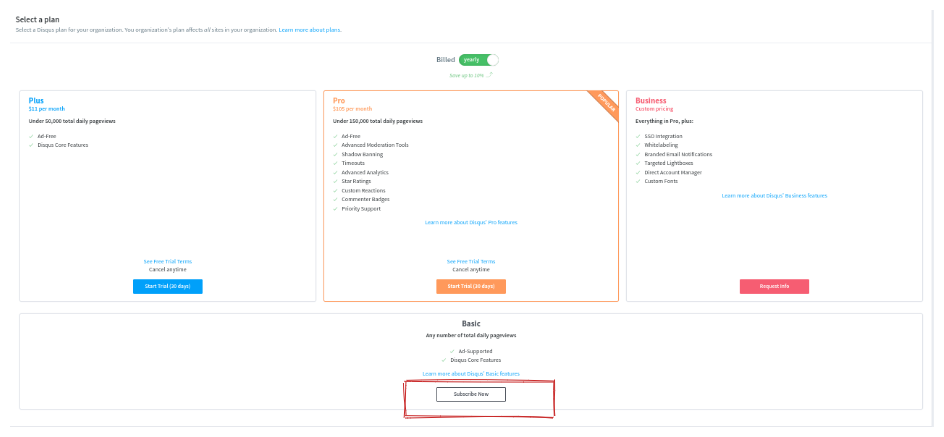Select the Plus plan title
This screenshot has height=437, width=944.
[36, 100]
